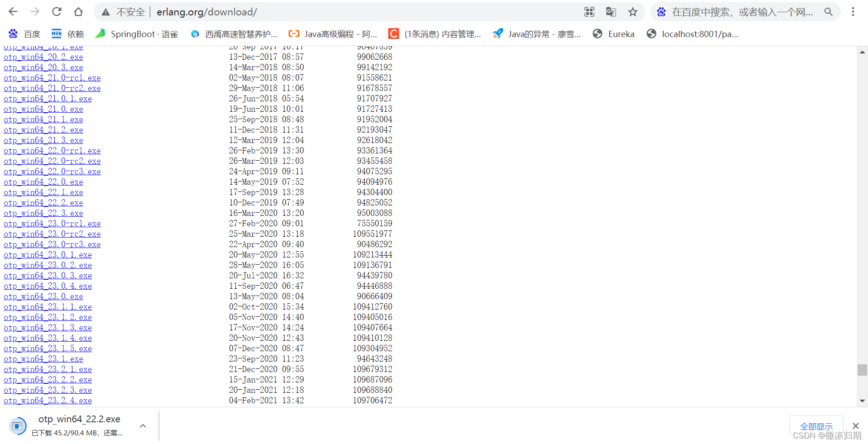Select the date text 04-Feb-2021 13:42
This screenshot has height=444, width=868.
pyautogui.click(x=266, y=401)
